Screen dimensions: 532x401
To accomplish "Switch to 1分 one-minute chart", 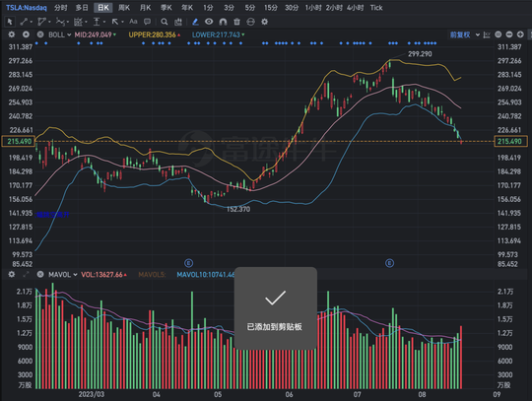I will coord(208,8).
